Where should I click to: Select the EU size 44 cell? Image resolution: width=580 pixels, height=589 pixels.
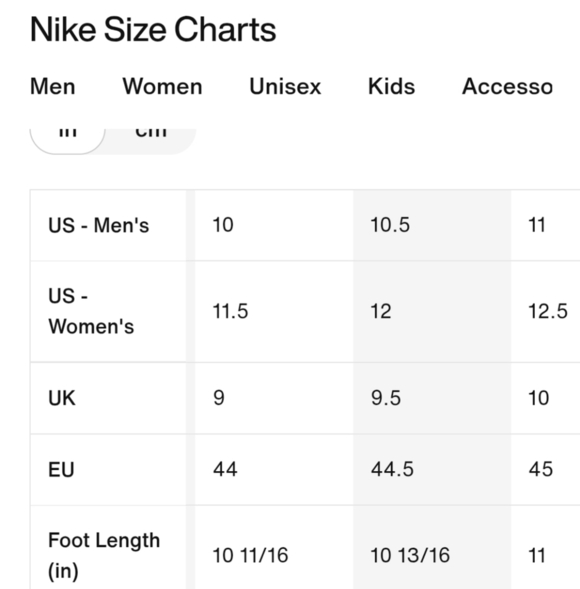point(274,470)
